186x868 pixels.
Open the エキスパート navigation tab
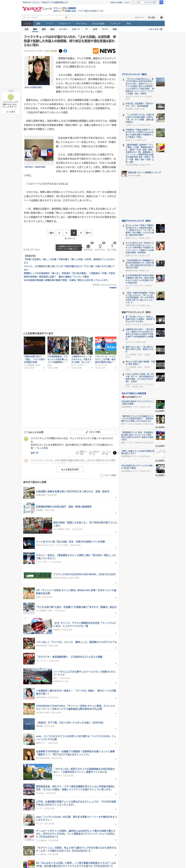pyautogui.click(x=64, y=24)
